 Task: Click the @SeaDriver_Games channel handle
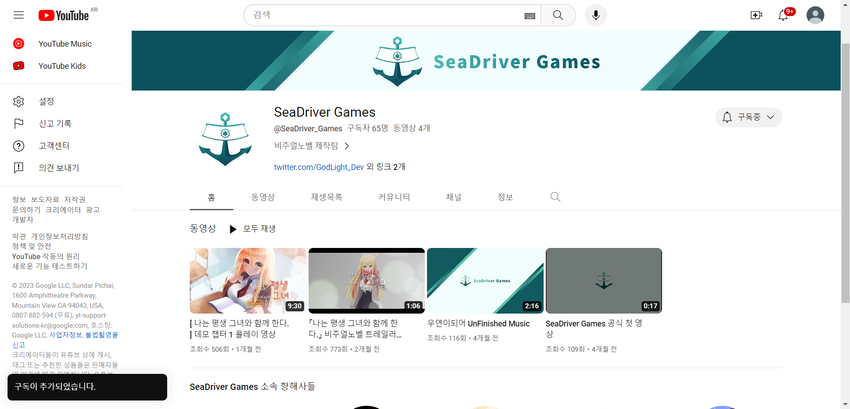click(x=308, y=129)
